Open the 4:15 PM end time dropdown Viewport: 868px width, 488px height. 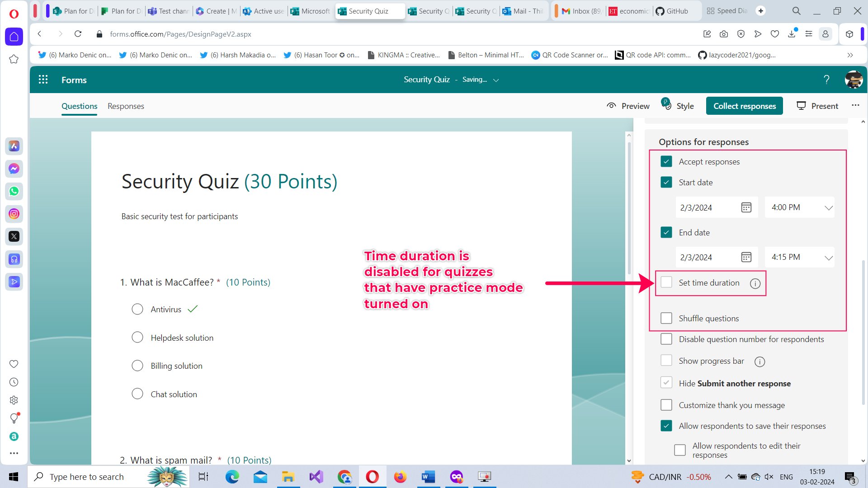pos(799,257)
